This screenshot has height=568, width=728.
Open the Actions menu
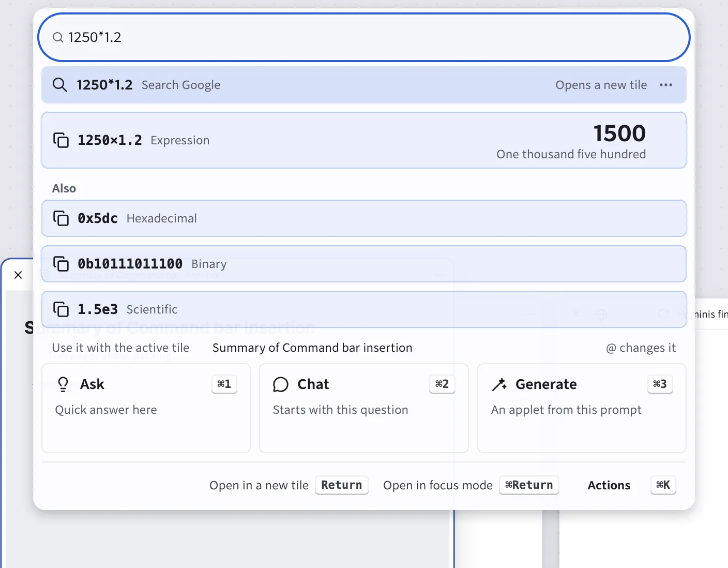[609, 485]
